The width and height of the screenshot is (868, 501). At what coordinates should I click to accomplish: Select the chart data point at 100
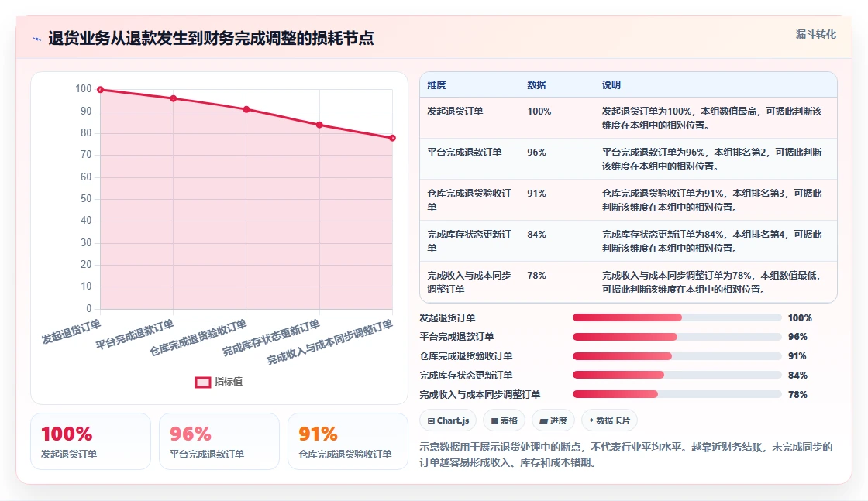click(100, 90)
